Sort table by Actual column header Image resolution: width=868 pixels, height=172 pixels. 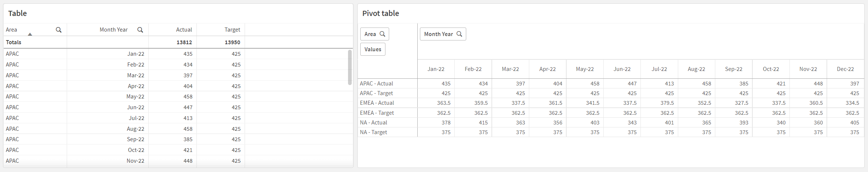[184, 30]
